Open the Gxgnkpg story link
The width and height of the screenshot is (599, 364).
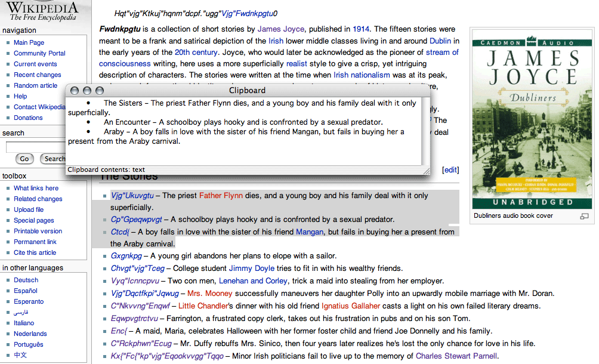(x=126, y=256)
